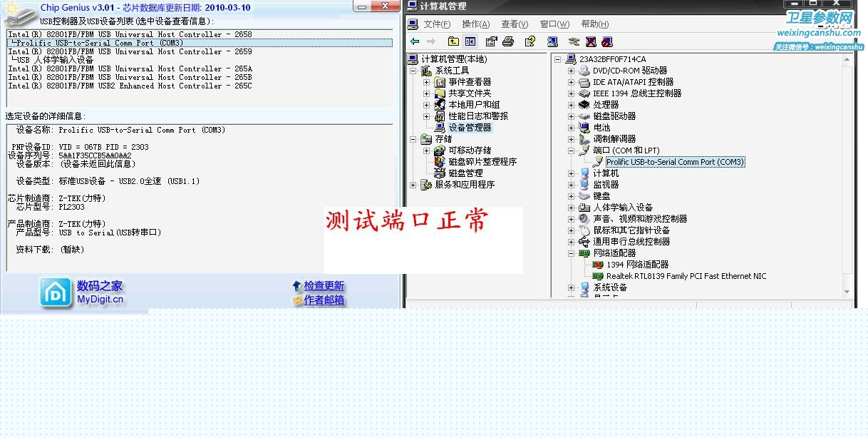
Task: Expand the 服务和应用程序 node
Action: pos(413,185)
